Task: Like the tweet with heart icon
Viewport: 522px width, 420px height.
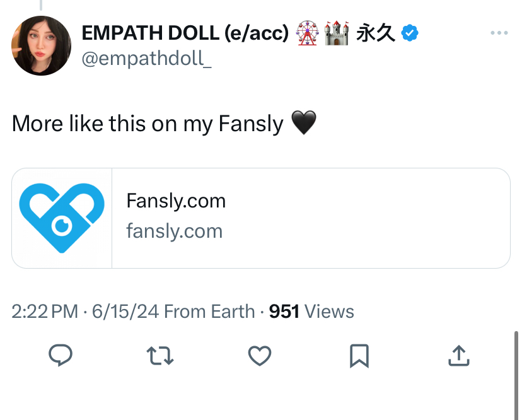Action: tap(260, 356)
